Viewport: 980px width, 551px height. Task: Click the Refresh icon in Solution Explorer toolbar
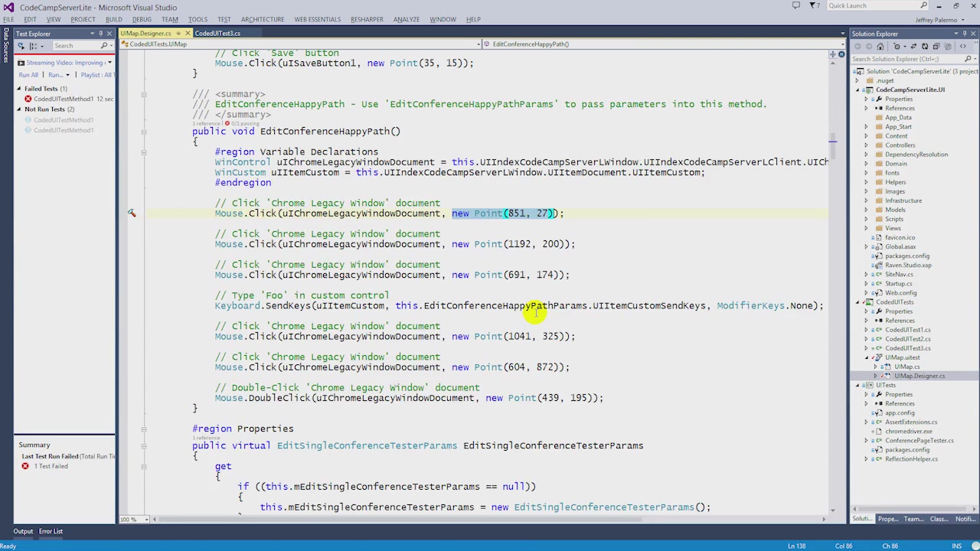pos(925,47)
